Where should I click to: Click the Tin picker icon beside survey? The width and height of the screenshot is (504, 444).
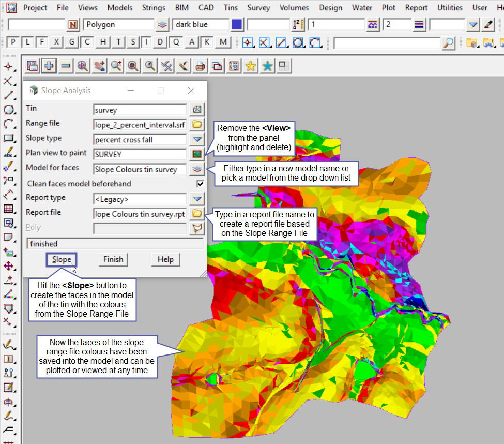197,110
